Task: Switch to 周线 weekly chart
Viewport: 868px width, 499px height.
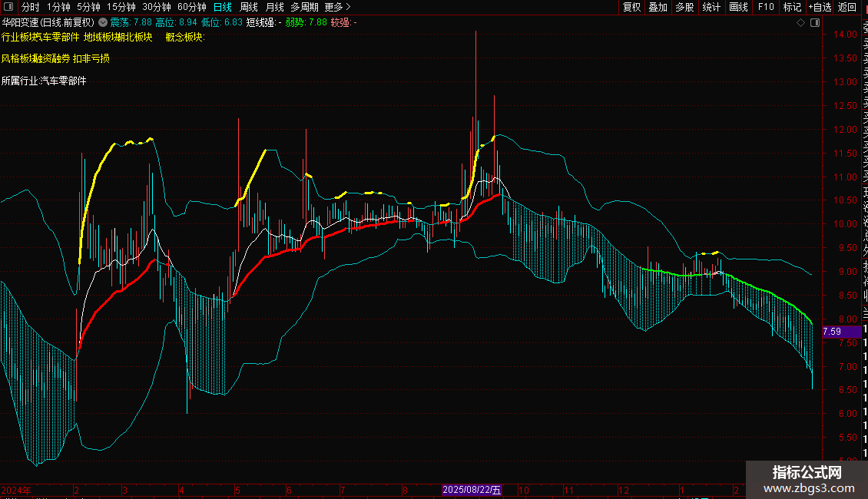Action: (249, 7)
